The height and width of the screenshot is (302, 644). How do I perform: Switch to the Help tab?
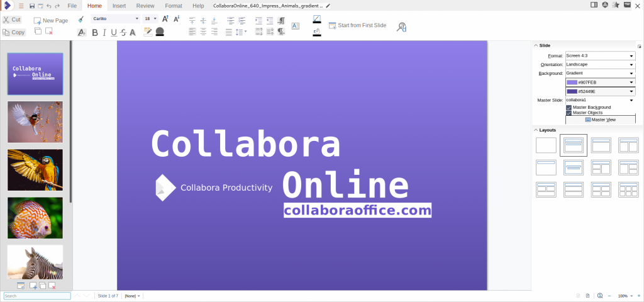pyautogui.click(x=198, y=6)
